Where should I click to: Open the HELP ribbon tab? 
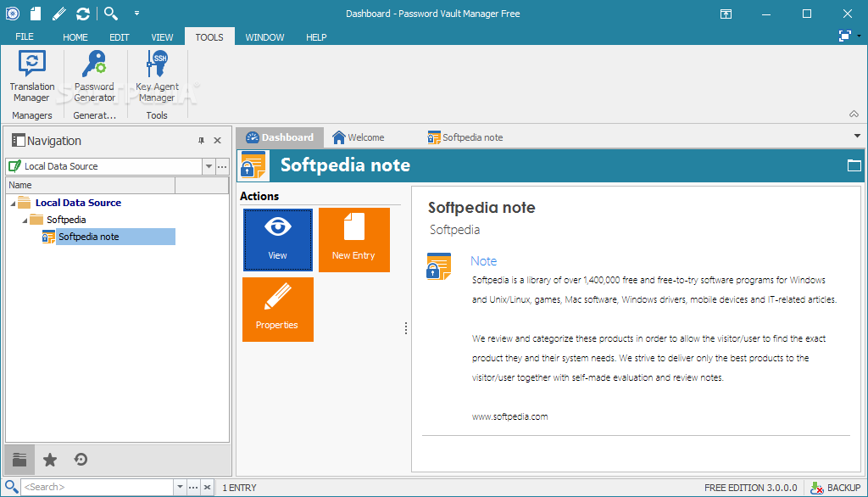pyautogui.click(x=316, y=37)
